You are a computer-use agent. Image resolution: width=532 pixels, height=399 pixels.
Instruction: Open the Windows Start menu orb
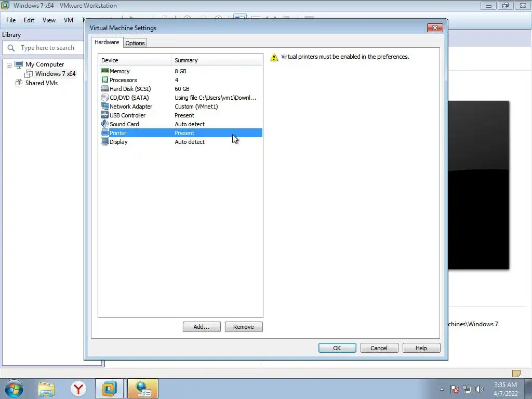(x=14, y=389)
